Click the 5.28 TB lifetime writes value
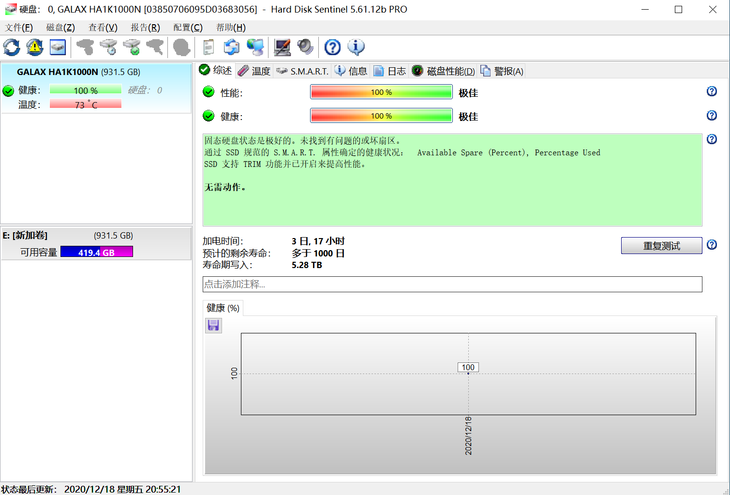Image resolution: width=730 pixels, height=495 pixels. [307, 265]
